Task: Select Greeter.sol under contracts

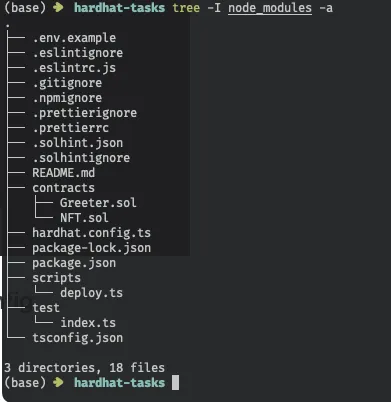Action: point(98,203)
